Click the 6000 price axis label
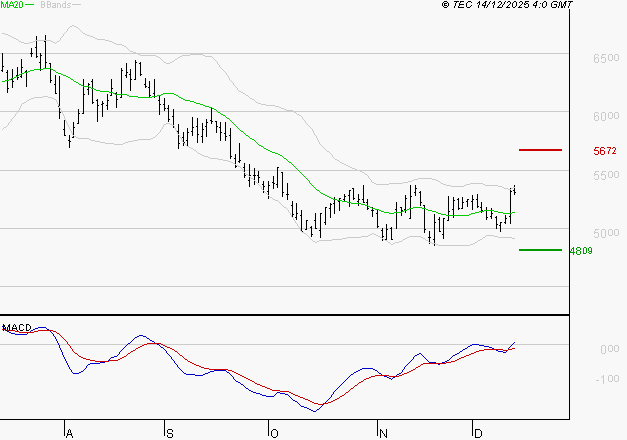 click(606, 116)
